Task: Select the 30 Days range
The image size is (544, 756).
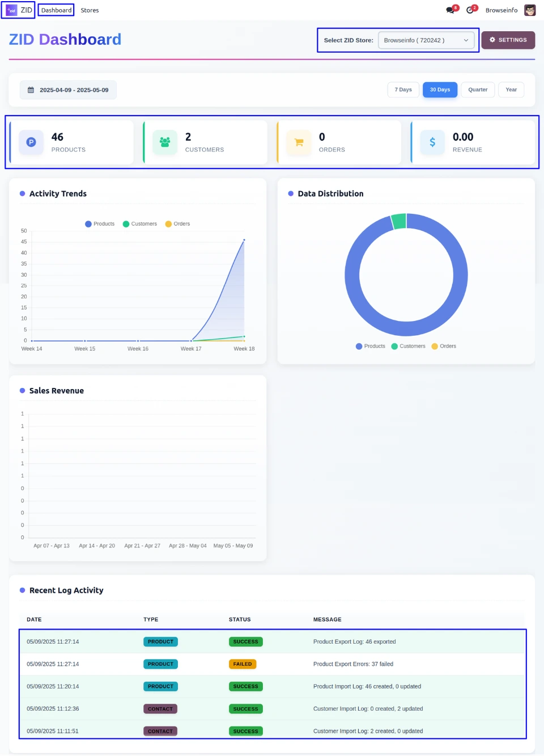Action: click(440, 90)
